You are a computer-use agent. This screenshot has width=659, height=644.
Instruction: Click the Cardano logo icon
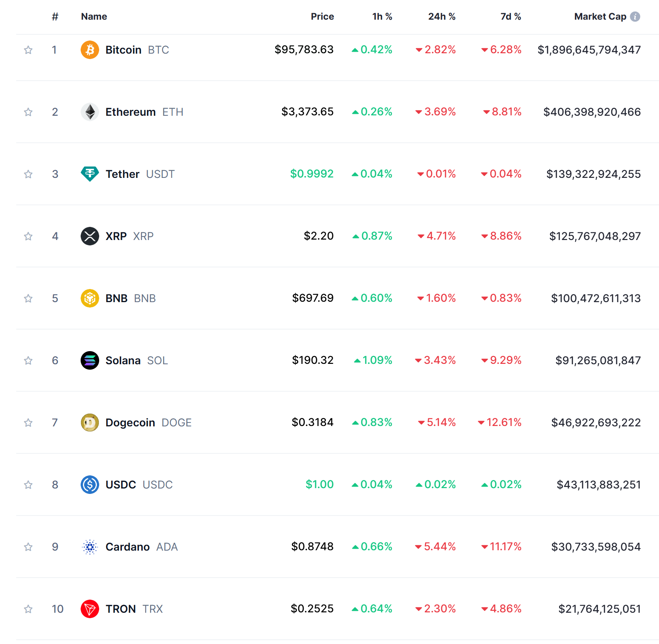coord(90,547)
